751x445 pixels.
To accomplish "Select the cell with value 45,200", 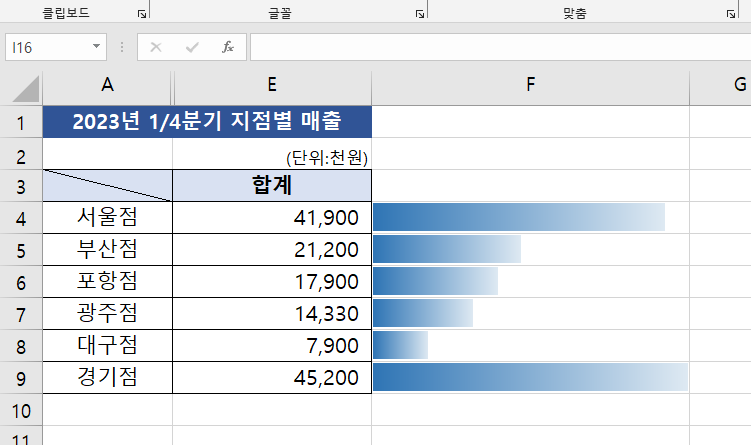I will pos(272,378).
